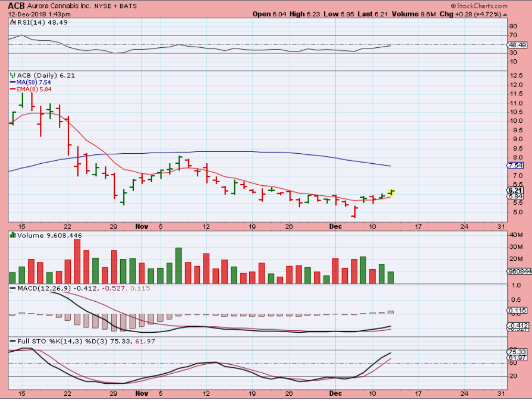Click the green up-arrow beside Chg percentage

click(505, 15)
